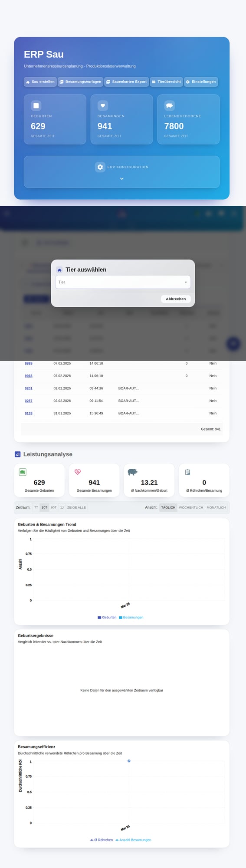Expand the ERP Konfiguration chevron
This screenshot has height=868, width=246.
click(122, 179)
